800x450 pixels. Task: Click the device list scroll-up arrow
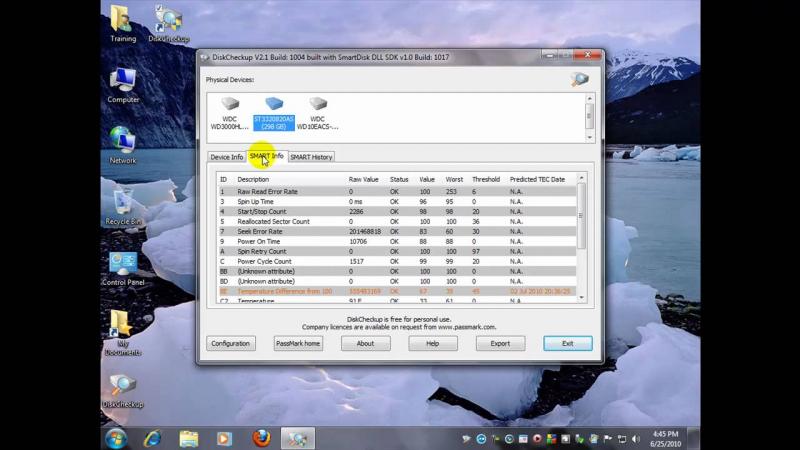pyautogui.click(x=590, y=98)
